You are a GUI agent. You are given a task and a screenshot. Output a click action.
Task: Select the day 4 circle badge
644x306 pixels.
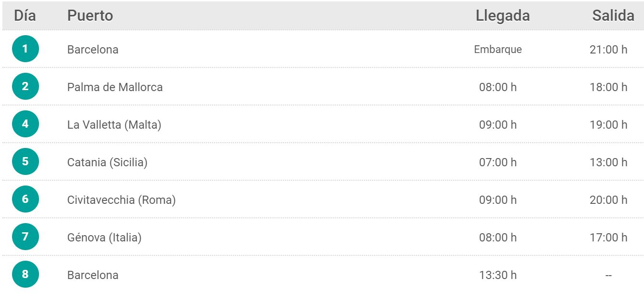point(26,124)
